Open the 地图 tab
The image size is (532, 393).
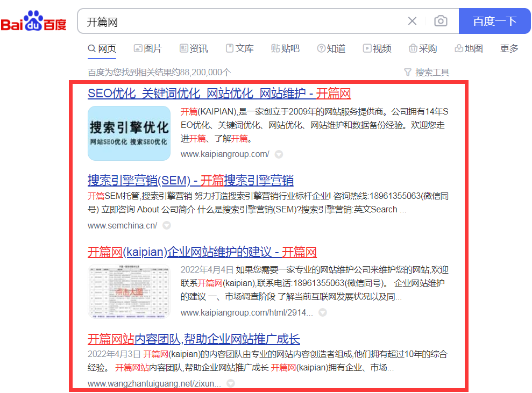[x=469, y=48]
